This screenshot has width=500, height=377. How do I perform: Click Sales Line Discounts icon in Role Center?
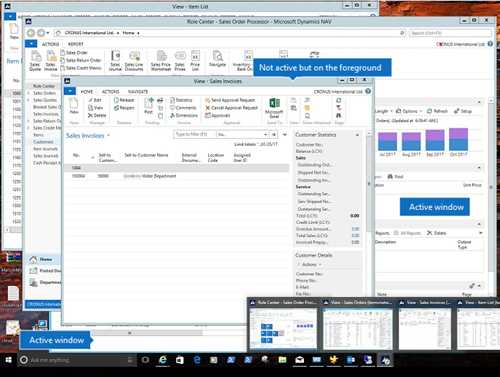click(x=134, y=61)
